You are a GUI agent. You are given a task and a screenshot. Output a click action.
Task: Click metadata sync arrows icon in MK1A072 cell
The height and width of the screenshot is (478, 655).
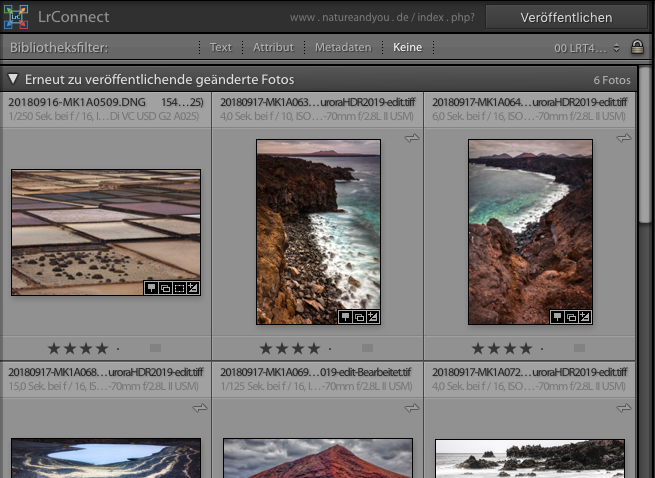(624, 408)
